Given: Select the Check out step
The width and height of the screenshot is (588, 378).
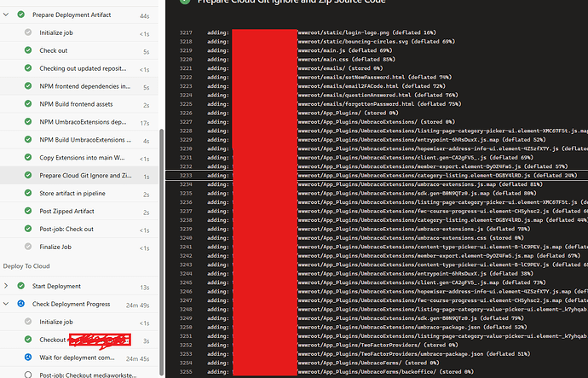Looking at the screenshot, I should pyautogui.click(x=78, y=50).
